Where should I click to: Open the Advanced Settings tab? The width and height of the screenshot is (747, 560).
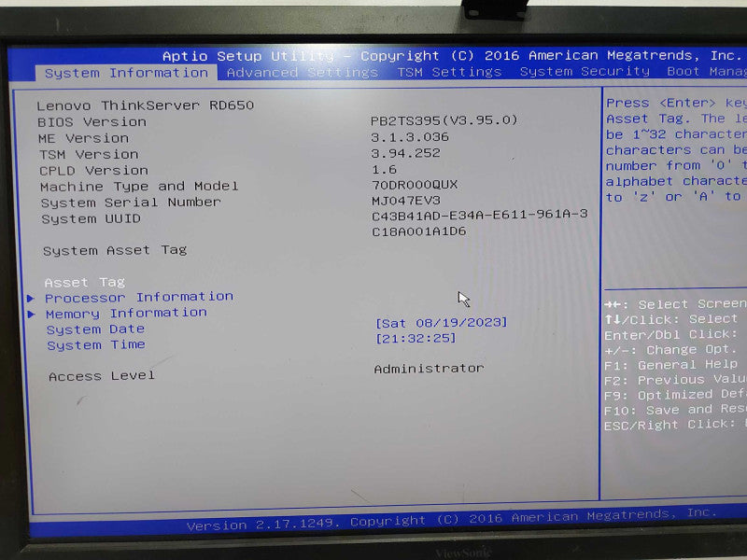pyautogui.click(x=302, y=73)
